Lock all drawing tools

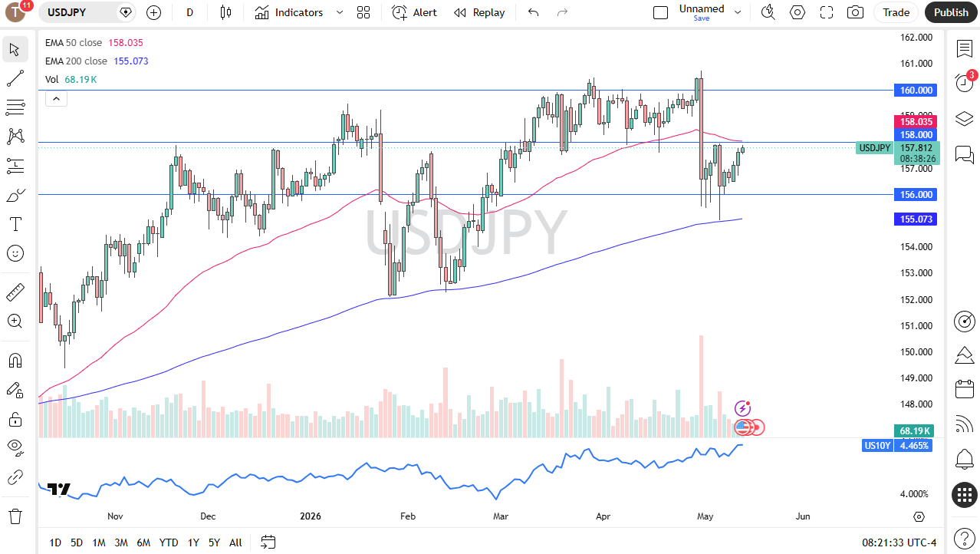pos(15,419)
